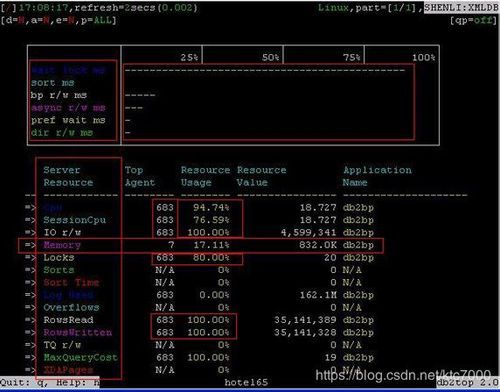
Task: Click db2bp application name in RowsRead row
Action: [358, 320]
